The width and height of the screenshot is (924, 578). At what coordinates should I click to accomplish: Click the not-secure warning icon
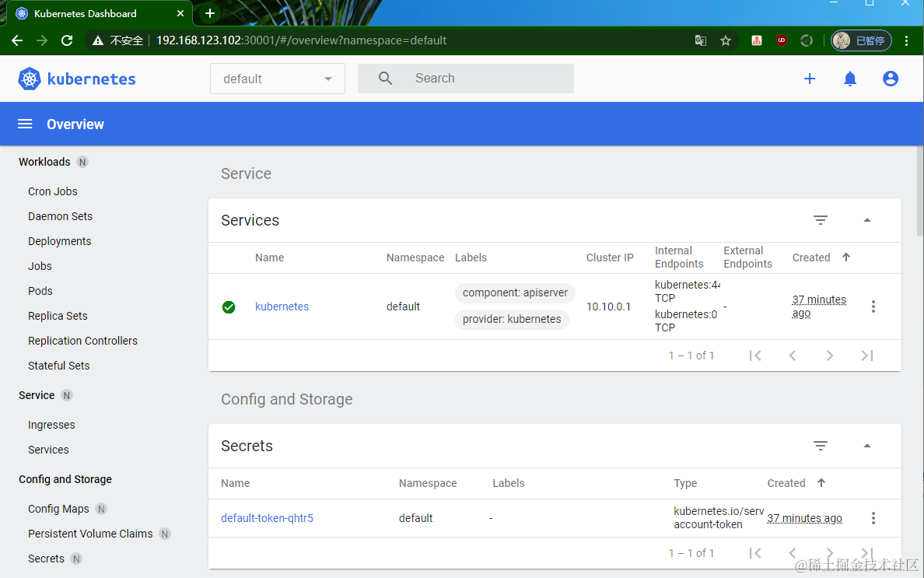[98, 40]
